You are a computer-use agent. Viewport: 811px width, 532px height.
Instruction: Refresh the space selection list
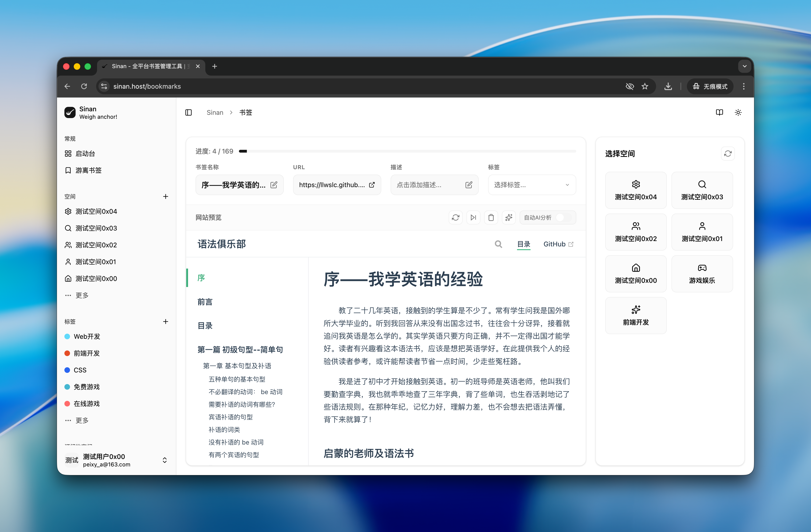pos(727,154)
